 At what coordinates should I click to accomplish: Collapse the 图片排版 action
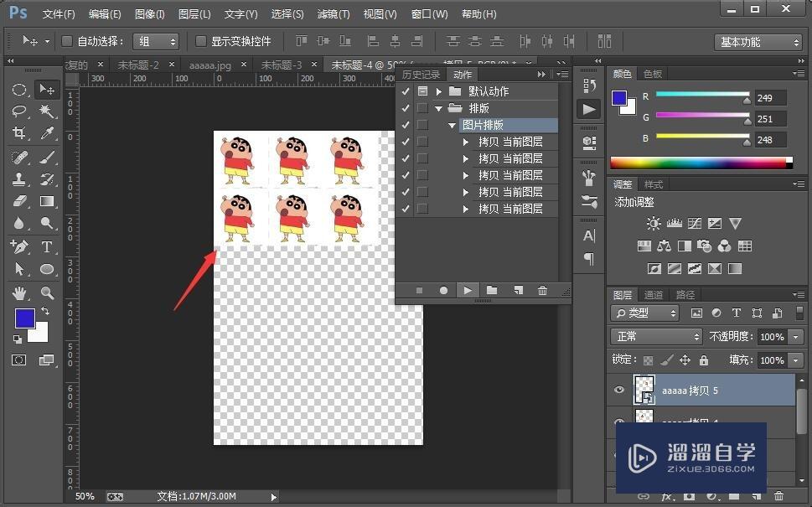[453, 126]
